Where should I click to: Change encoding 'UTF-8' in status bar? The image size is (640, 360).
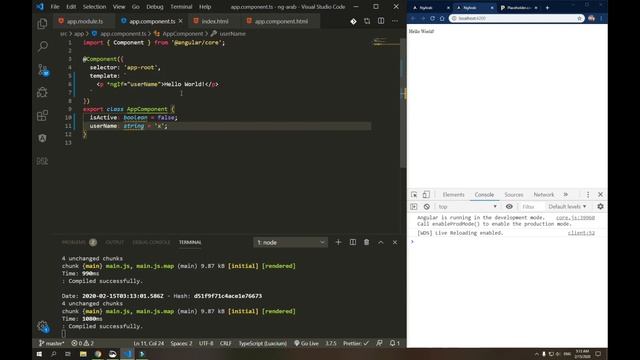coord(206,343)
